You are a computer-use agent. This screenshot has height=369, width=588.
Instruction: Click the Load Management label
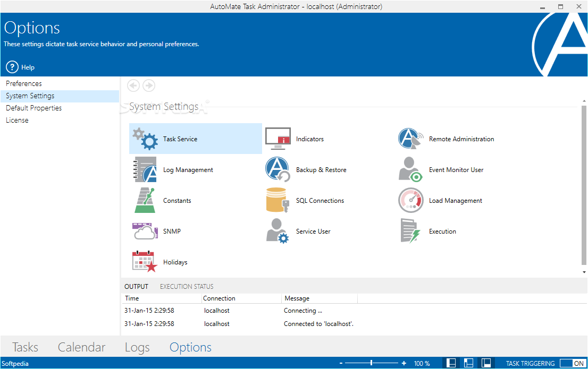coord(456,201)
